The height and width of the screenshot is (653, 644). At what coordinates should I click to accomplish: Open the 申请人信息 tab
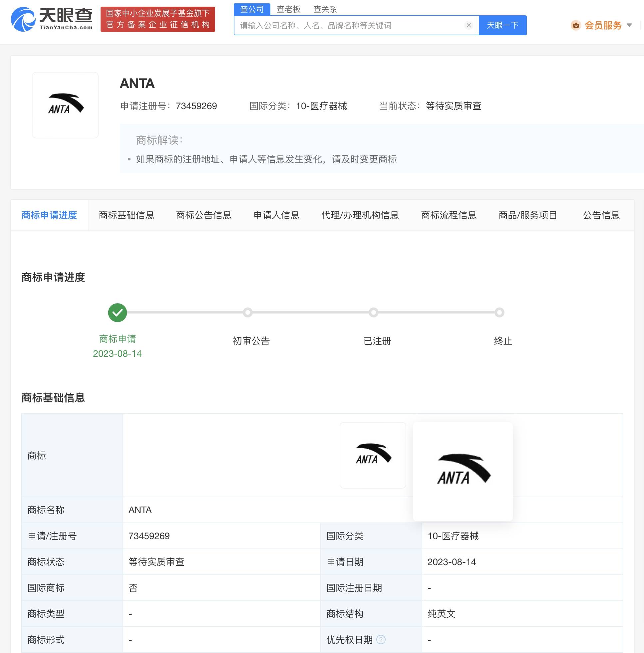(x=276, y=215)
